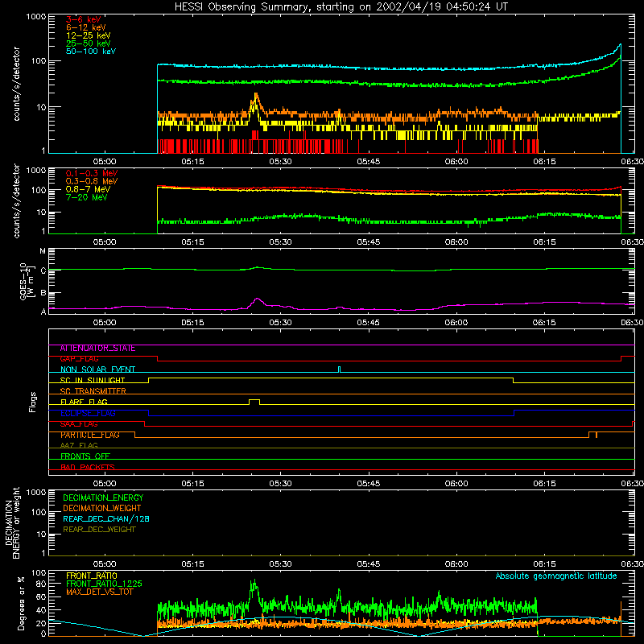
Task: Click the FRONT_RATIO legend entry
Action: (92, 576)
